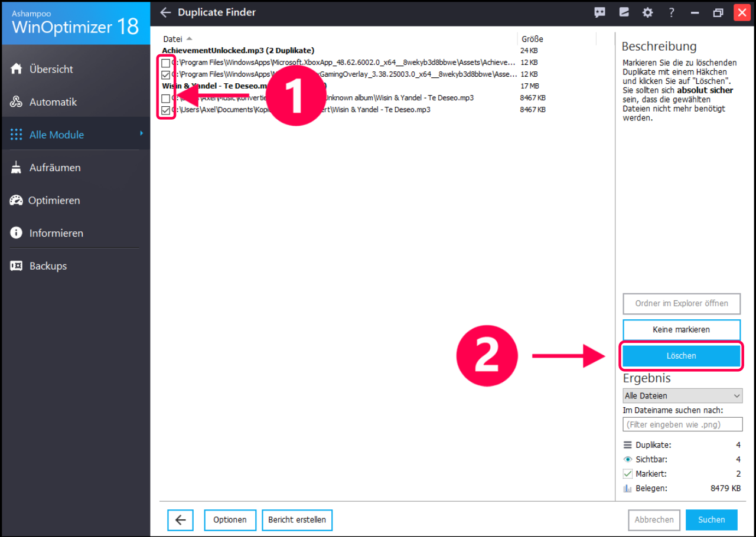Image resolution: width=756 pixels, height=537 pixels.
Task: Click the Abbrechen button
Action: coord(654,520)
